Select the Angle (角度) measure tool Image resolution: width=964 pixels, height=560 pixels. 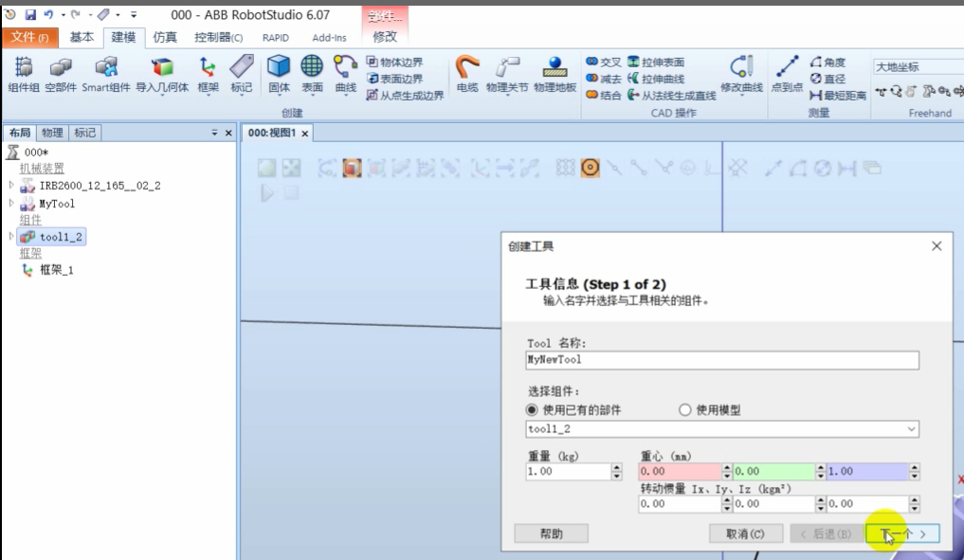828,63
